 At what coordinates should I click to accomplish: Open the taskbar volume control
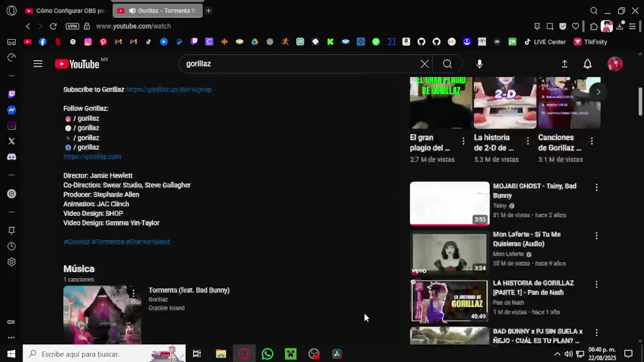click(x=569, y=354)
